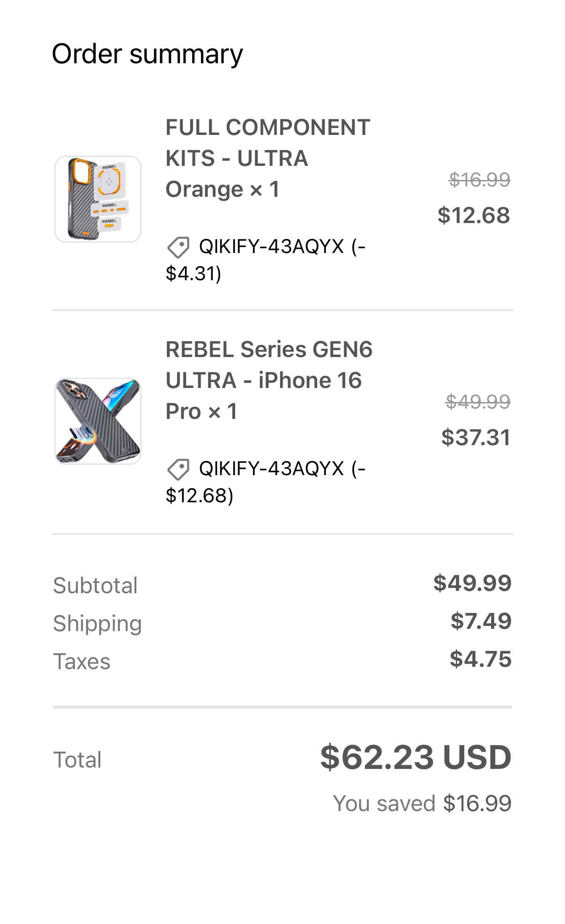Open the REBEL Series iPhone case thumbnail
The width and height of the screenshot is (565, 924).
coord(98,421)
